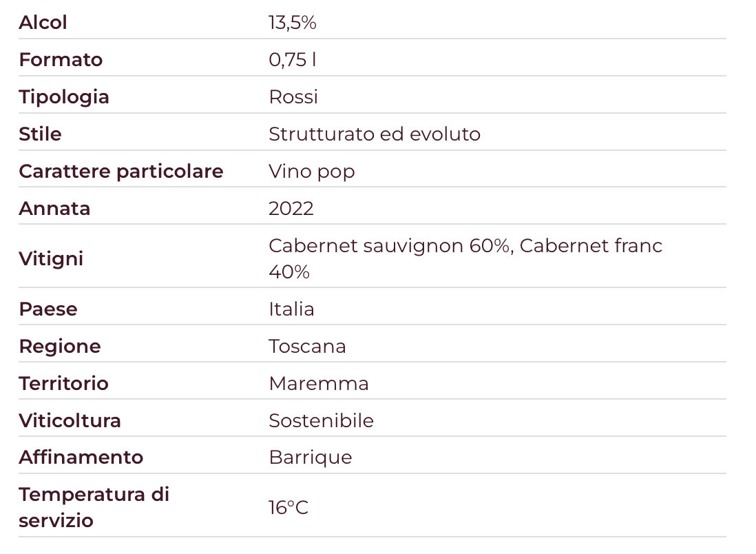The height and width of the screenshot is (554, 756).
Task: Select the Territorio row label
Action: [63, 383]
